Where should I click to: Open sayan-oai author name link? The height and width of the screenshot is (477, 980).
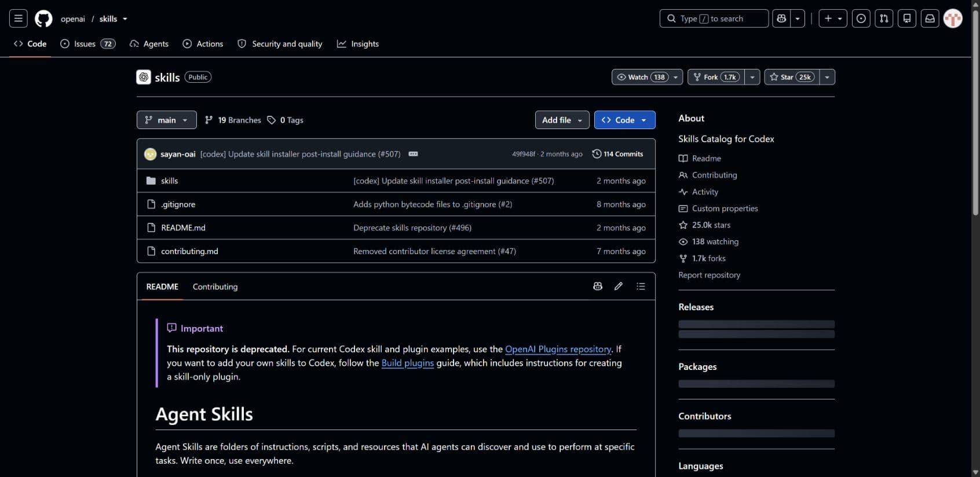tap(178, 154)
